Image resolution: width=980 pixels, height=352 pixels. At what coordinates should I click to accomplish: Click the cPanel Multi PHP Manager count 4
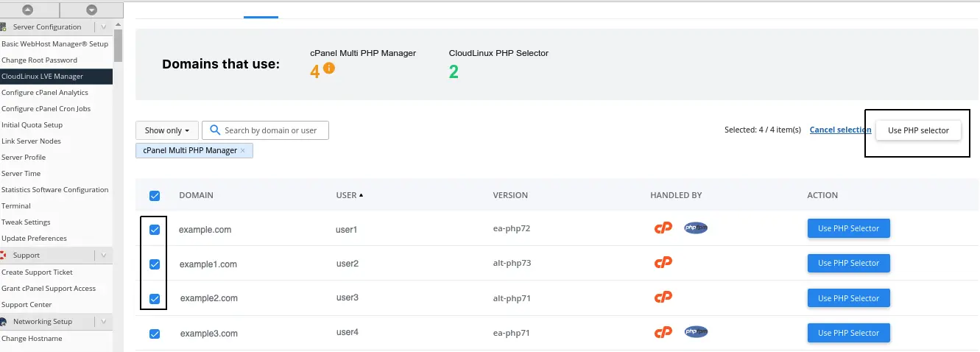(x=315, y=72)
